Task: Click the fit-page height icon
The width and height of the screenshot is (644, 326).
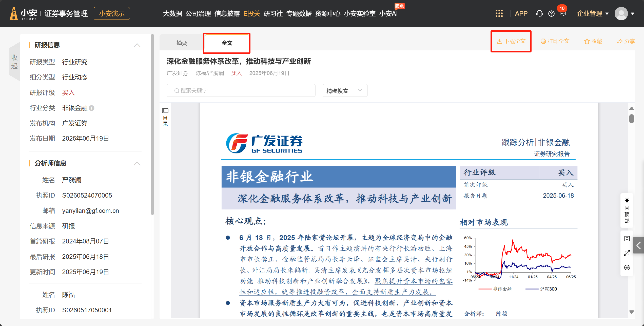Action: tap(627, 239)
